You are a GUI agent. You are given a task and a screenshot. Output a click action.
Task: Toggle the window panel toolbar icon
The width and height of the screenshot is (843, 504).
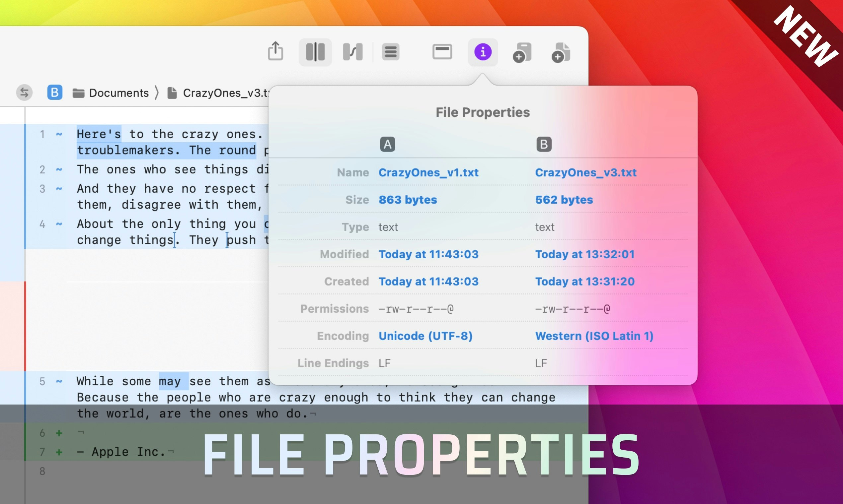pos(442,52)
